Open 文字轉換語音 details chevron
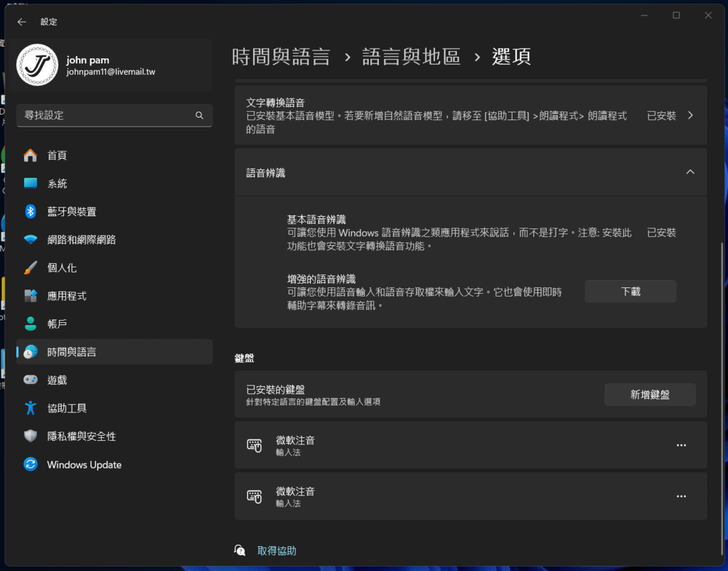 click(690, 116)
